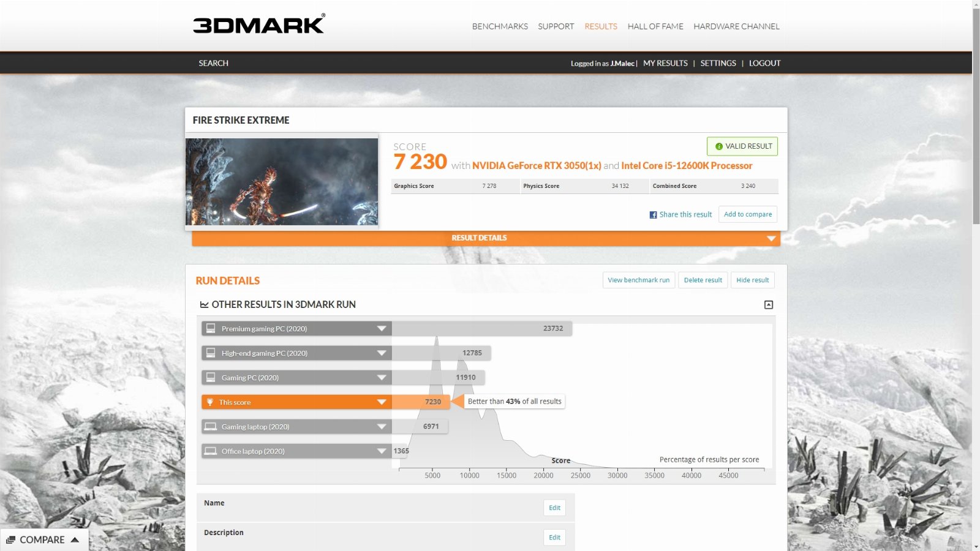The image size is (980, 551).
Task: Click the trophy icon on This score row
Action: click(210, 402)
